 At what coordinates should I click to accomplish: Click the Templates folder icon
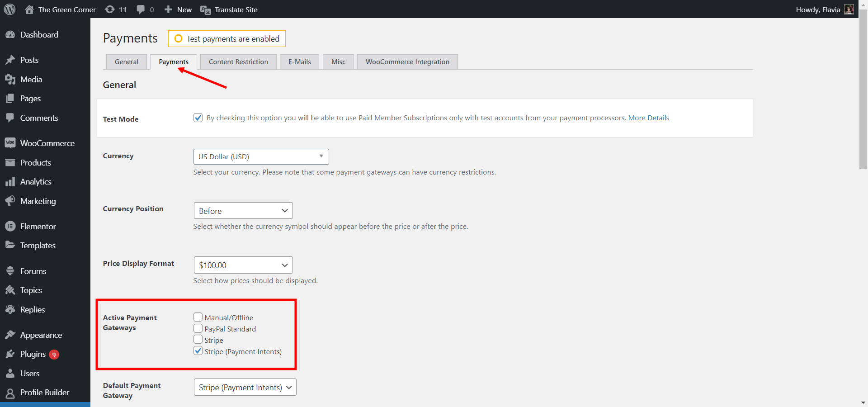click(x=10, y=245)
